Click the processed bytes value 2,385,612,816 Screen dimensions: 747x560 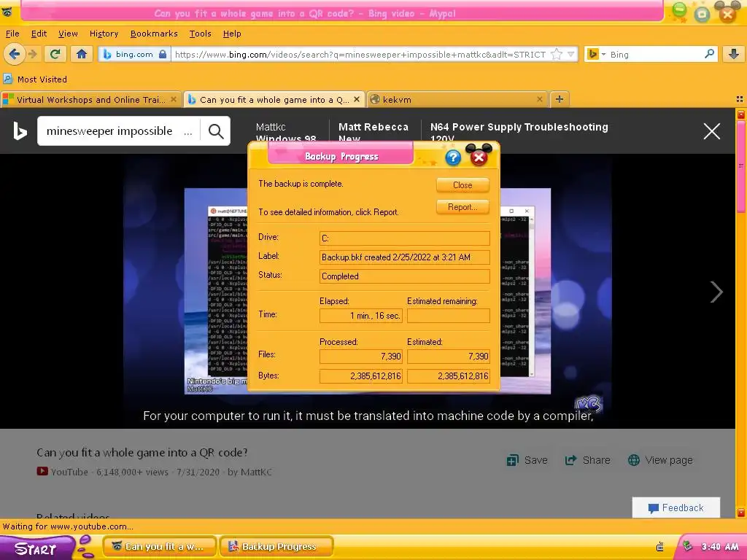(361, 376)
